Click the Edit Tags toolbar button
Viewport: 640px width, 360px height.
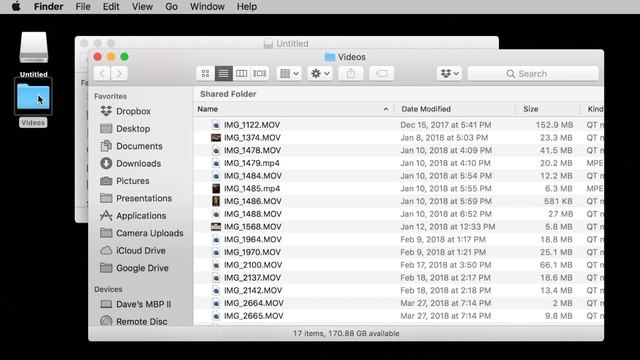(x=382, y=73)
